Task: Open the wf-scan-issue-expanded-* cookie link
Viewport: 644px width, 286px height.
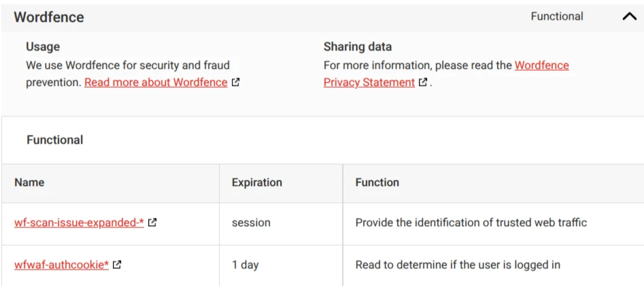Action: (x=79, y=223)
